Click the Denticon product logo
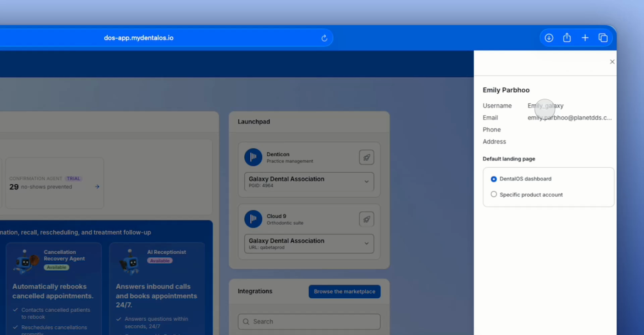 pos(253,157)
